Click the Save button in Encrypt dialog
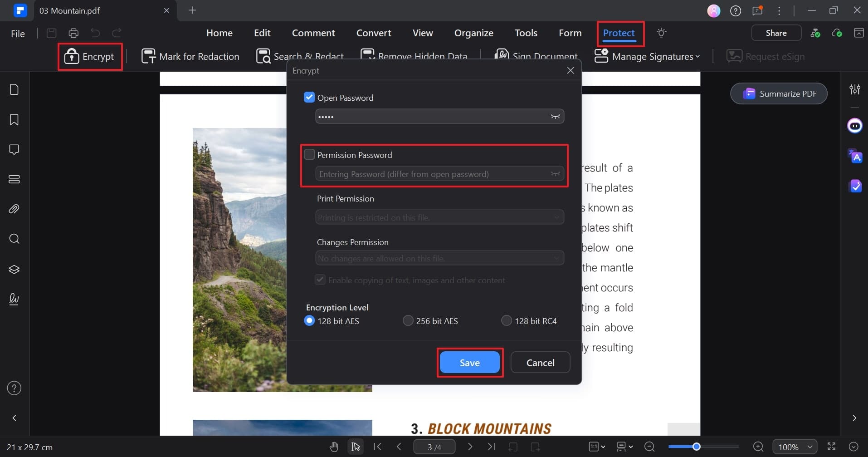This screenshot has width=868, height=457. (x=470, y=363)
